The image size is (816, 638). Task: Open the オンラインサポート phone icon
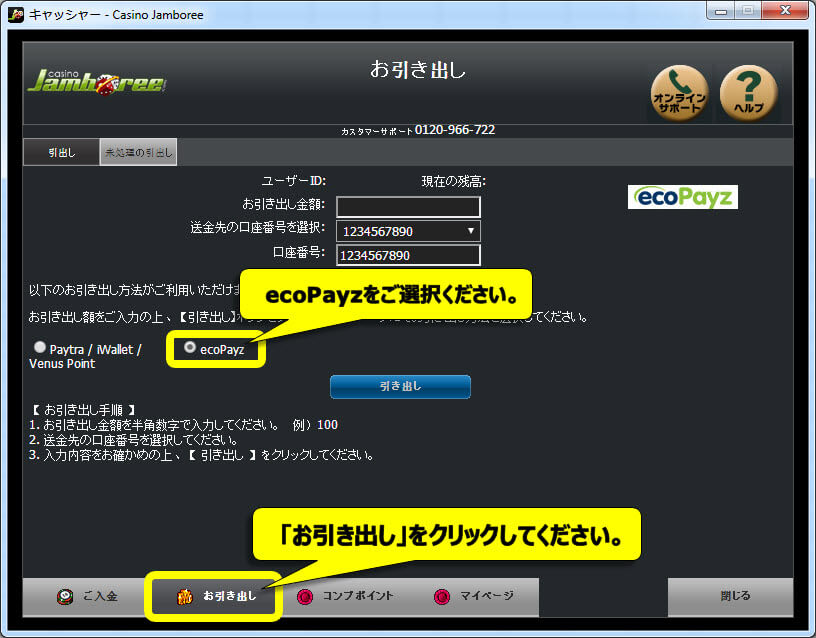click(679, 93)
